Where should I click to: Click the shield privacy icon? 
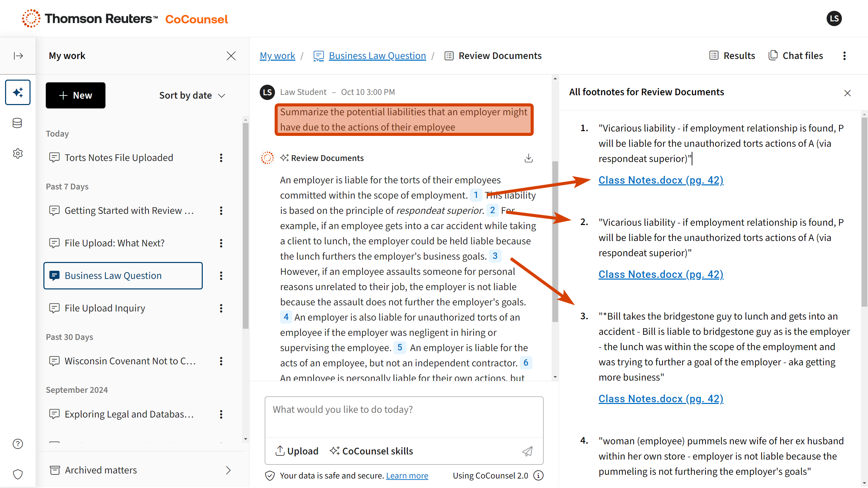(18, 474)
